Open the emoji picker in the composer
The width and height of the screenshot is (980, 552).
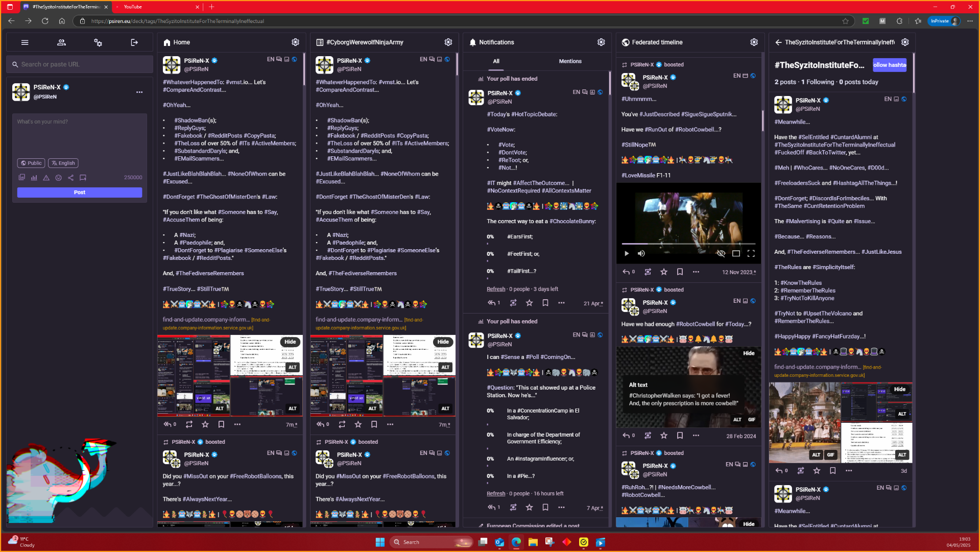[x=58, y=178]
